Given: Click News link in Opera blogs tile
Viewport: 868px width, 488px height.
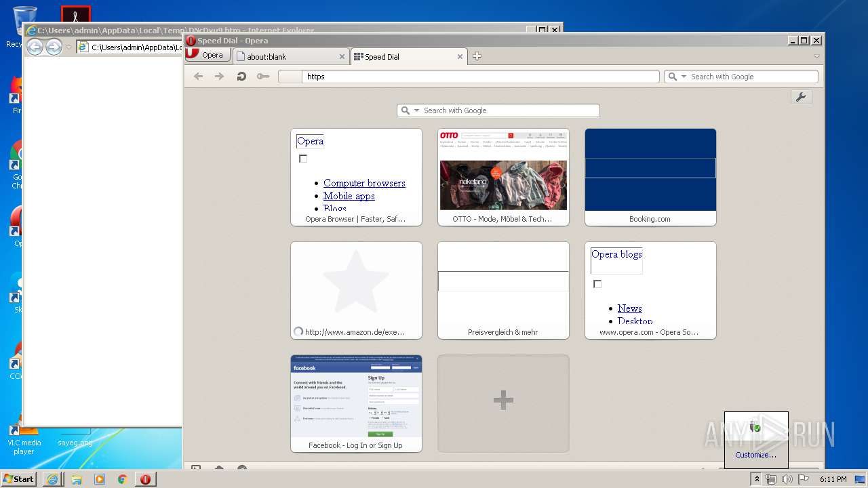Looking at the screenshot, I should tap(629, 308).
